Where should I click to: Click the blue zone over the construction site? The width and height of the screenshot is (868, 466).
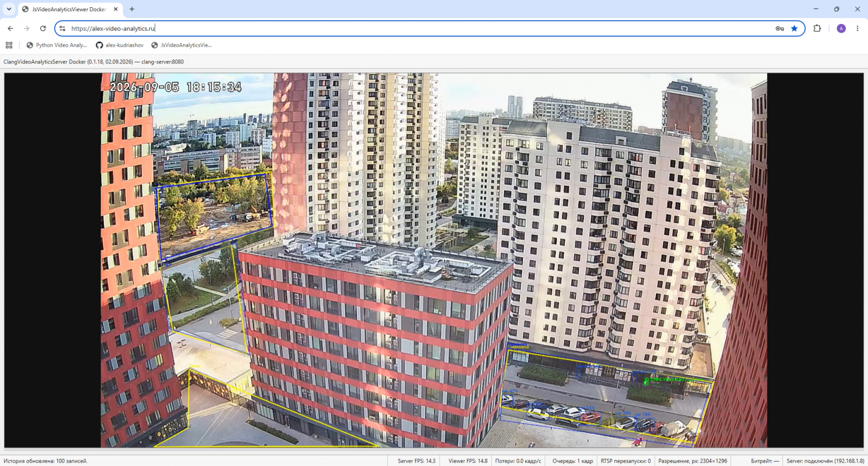pos(214,217)
